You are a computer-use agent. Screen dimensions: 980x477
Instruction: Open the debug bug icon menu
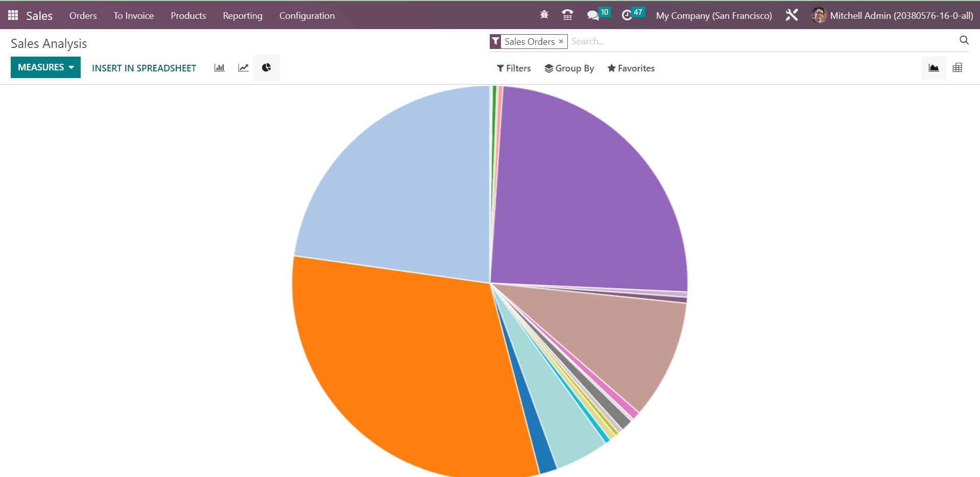[544, 15]
